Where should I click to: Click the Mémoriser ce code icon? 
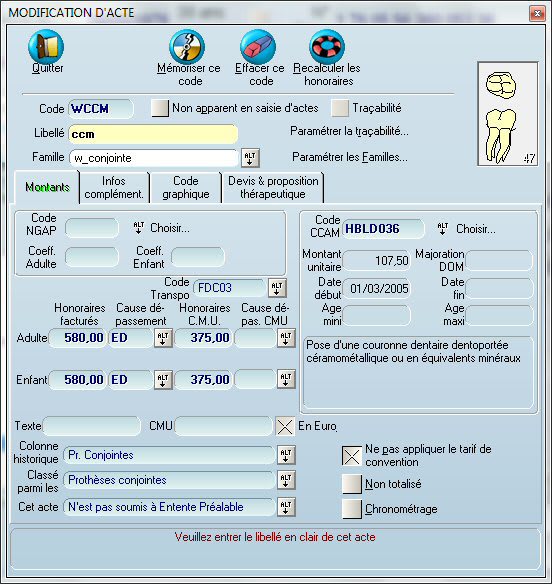tap(187, 47)
